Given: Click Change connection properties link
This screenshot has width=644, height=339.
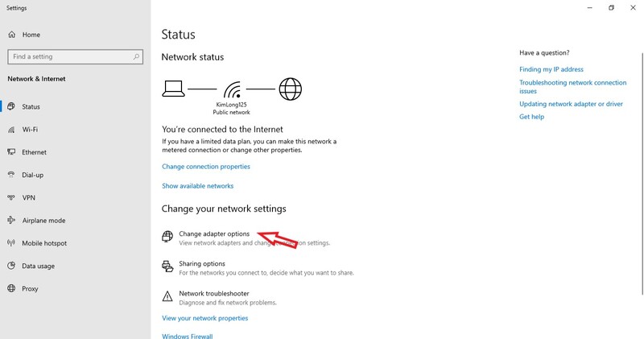Looking at the screenshot, I should (206, 167).
